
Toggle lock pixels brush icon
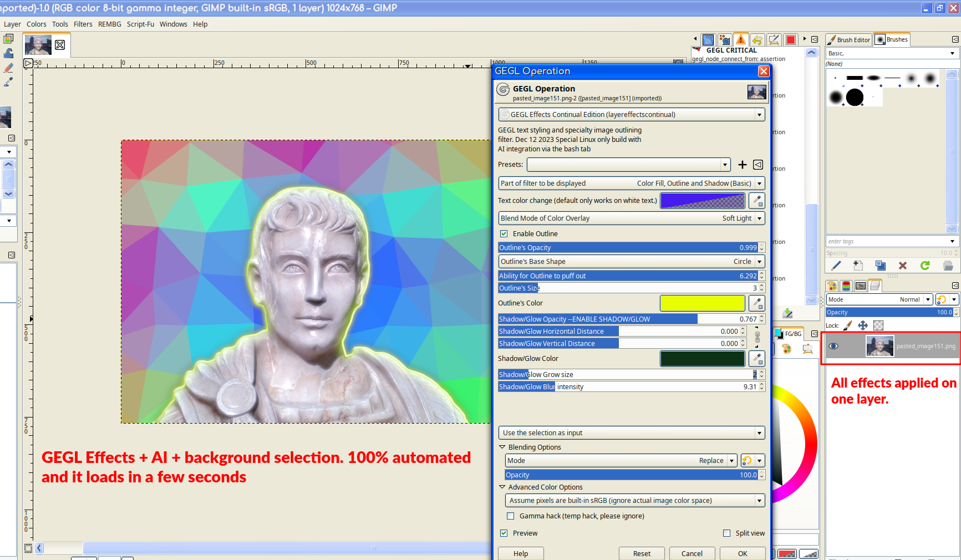pos(847,325)
